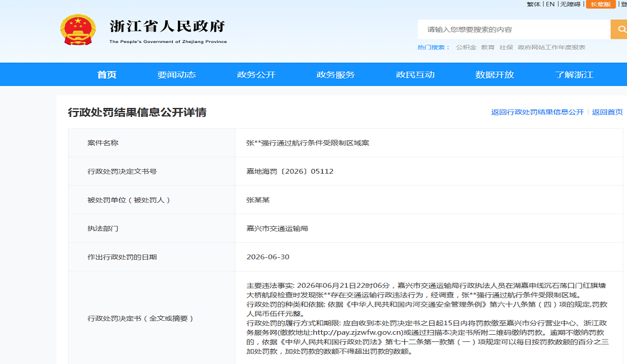Click the national emblem logo
This screenshot has height=364, width=627.
click(78, 30)
